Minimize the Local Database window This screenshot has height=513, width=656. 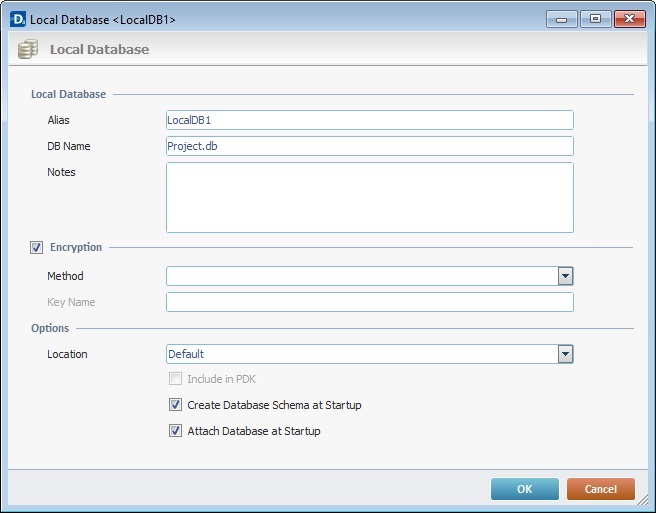[561, 19]
